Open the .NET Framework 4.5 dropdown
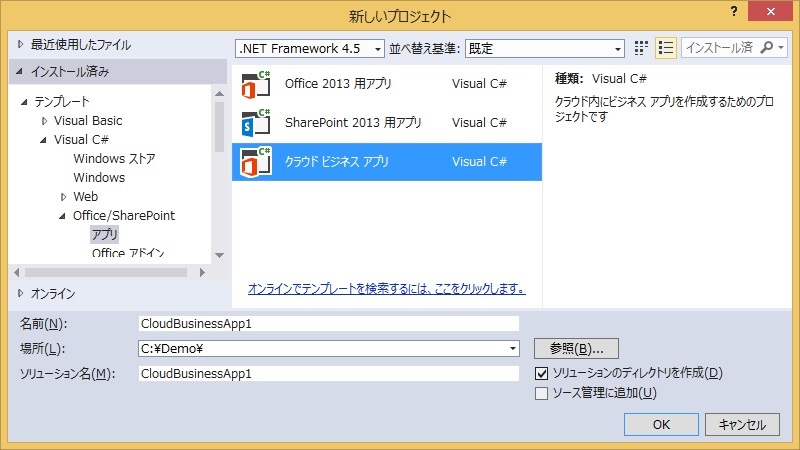Image resolution: width=800 pixels, height=450 pixels. pyautogui.click(x=310, y=48)
